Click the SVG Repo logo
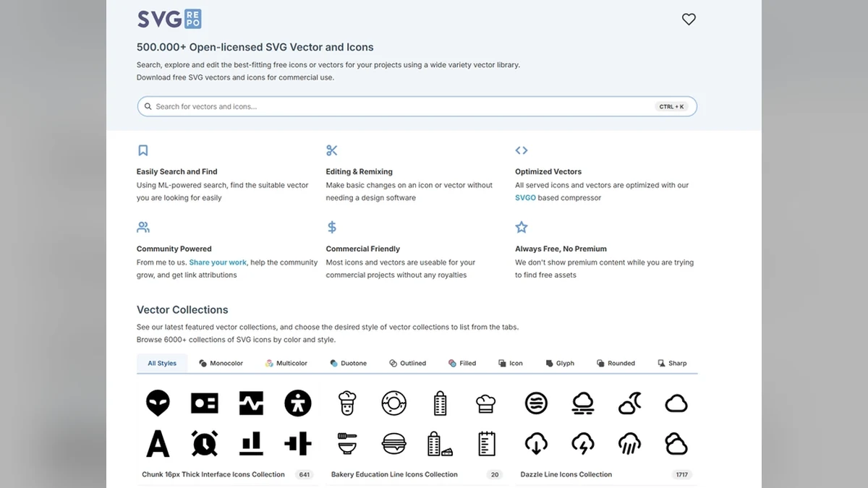The width and height of the screenshot is (868, 488). click(x=169, y=19)
